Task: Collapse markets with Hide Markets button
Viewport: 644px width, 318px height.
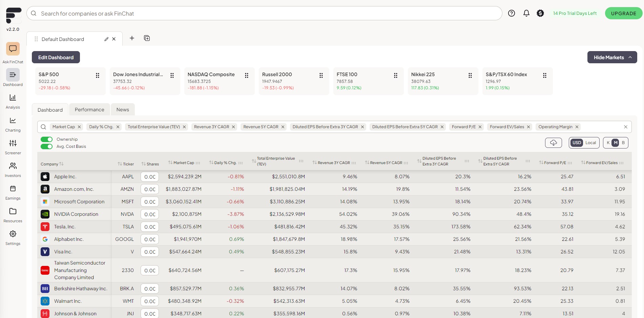Action: [612, 57]
